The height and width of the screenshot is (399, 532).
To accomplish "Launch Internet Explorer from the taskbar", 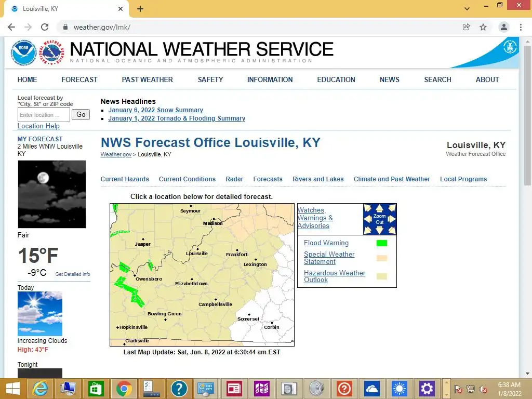I will (x=39, y=389).
